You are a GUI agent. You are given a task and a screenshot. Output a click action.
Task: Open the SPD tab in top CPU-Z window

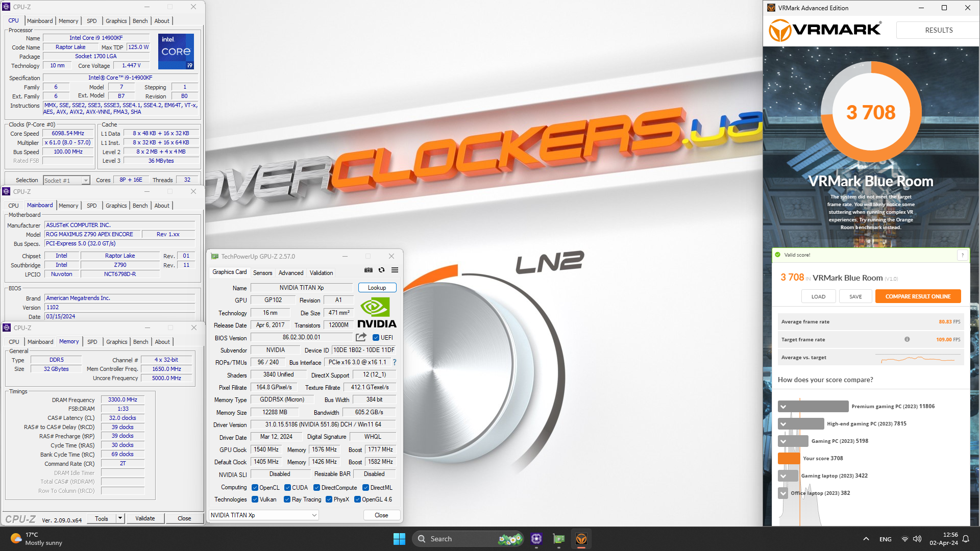coord(92,21)
